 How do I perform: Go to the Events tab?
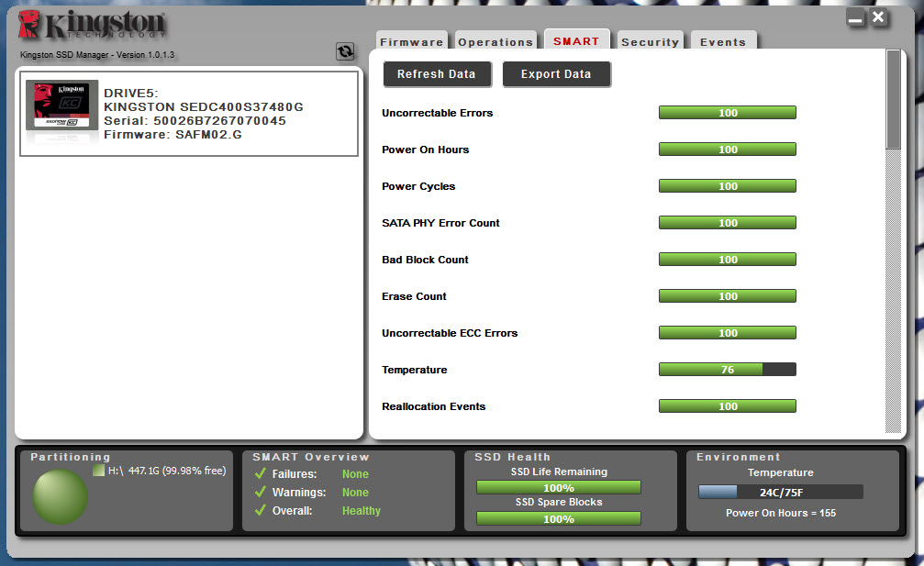tap(723, 42)
